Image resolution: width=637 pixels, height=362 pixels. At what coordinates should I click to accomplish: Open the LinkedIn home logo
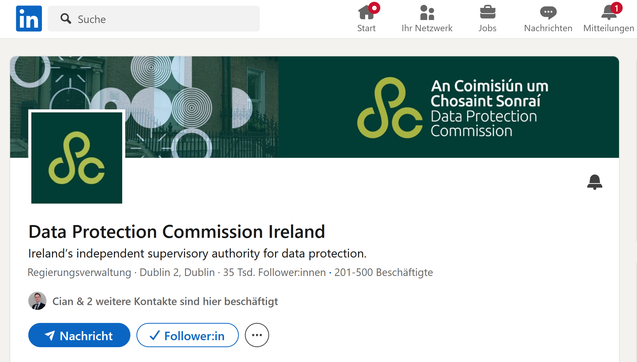(x=29, y=19)
